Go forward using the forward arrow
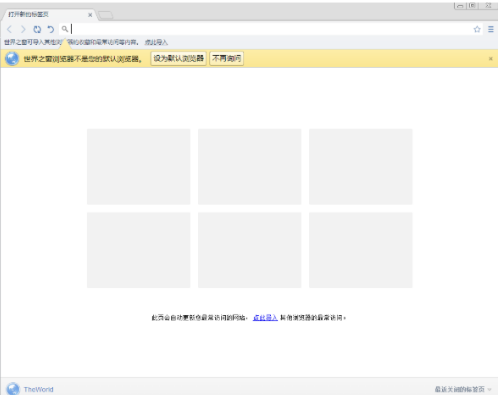Viewport: 501px width, 395px height. click(x=23, y=29)
